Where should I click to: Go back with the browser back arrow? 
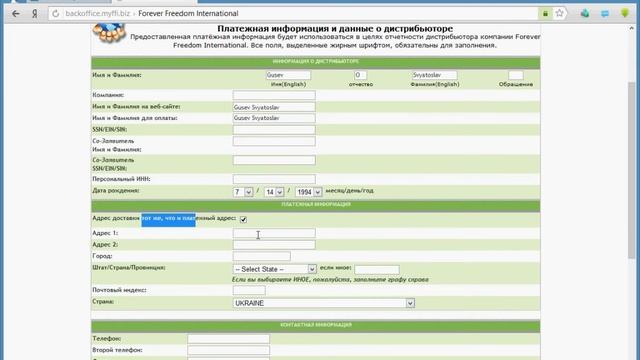(16, 14)
